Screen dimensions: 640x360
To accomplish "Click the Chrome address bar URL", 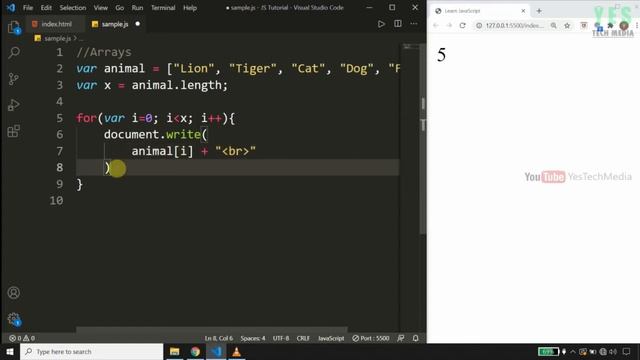I will (515, 25).
